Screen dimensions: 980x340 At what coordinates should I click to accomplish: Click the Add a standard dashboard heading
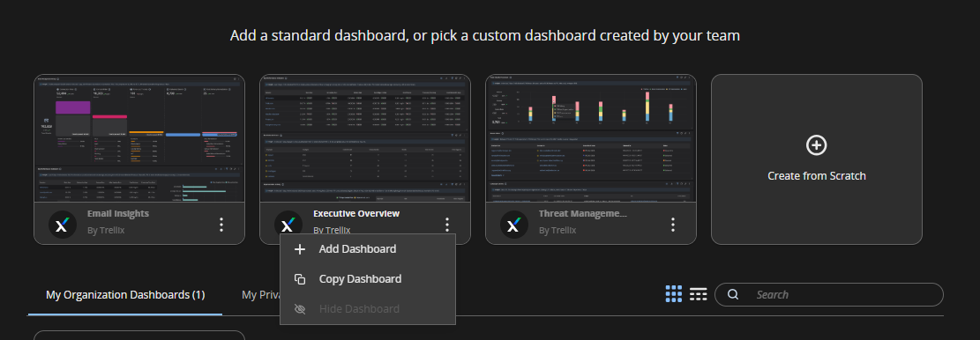tap(485, 35)
